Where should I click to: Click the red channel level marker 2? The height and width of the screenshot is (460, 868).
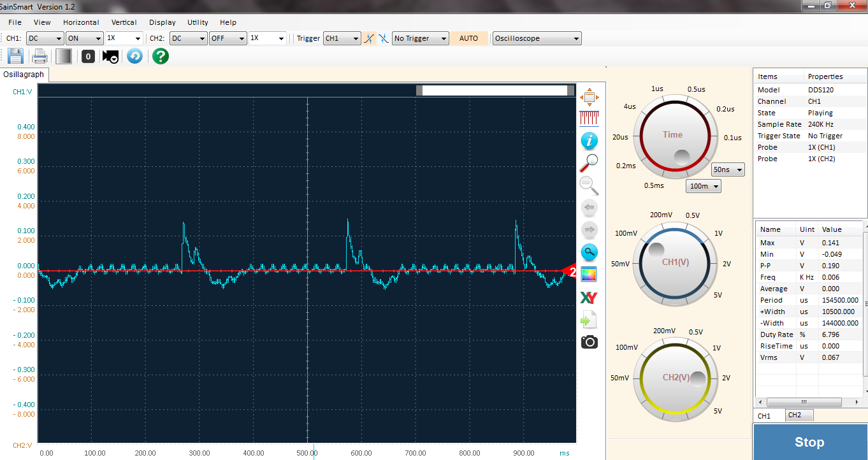click(569, 272)
